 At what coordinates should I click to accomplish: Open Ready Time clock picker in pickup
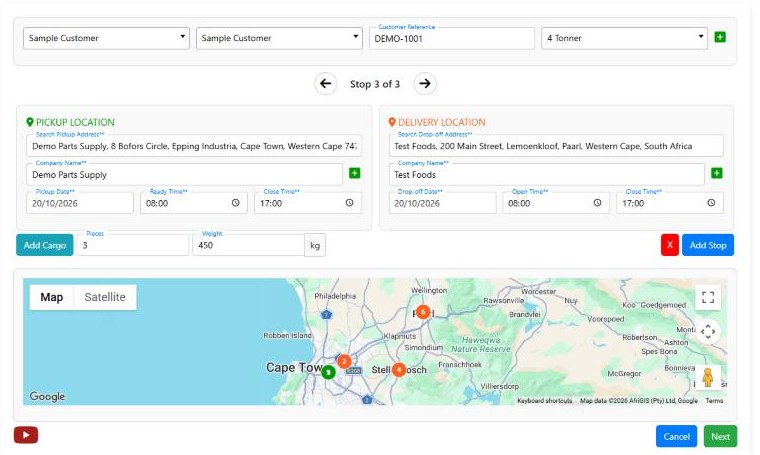coord(236,203)
